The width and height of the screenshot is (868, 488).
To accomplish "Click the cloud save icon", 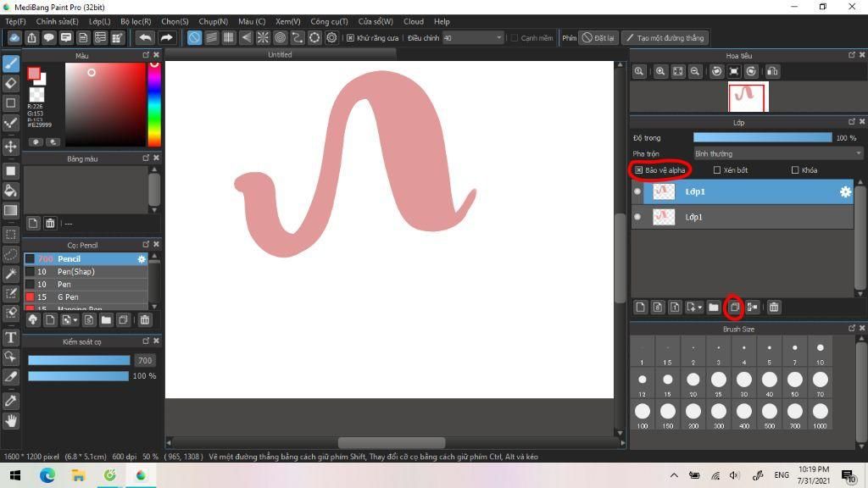I will (14, 37).
